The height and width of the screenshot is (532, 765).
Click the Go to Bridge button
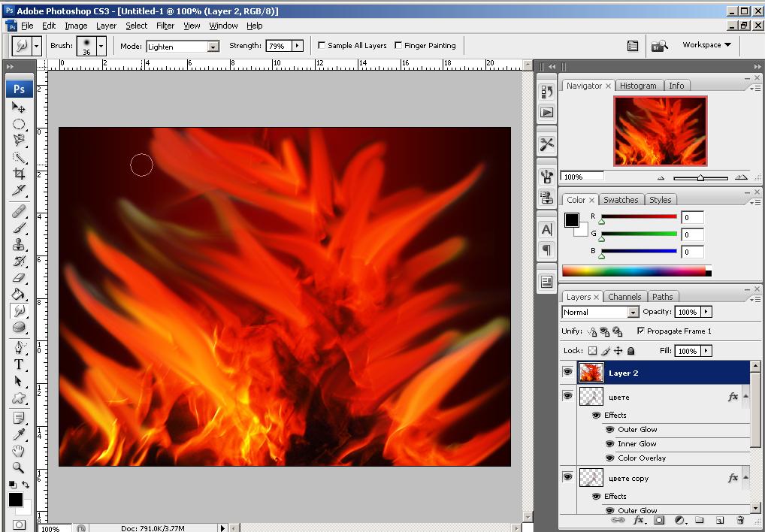pyautogui.click(x=660, y=45)
